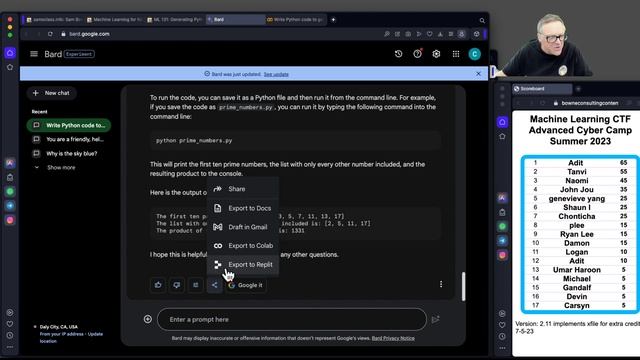The width and height of the screenshot is (640, 360).
Task: Start a New chat
Action: pos(51,93)
